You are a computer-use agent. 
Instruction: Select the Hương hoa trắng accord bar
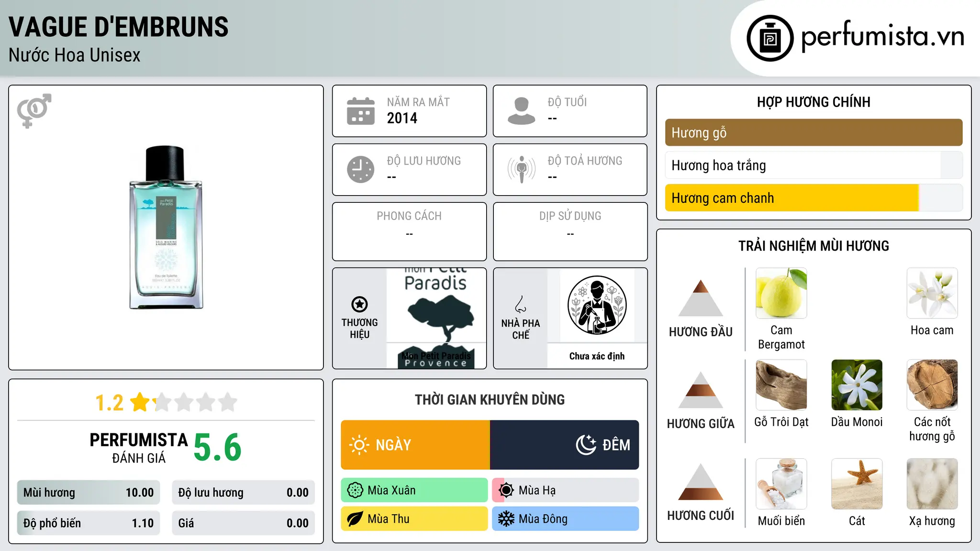(813, 165)
